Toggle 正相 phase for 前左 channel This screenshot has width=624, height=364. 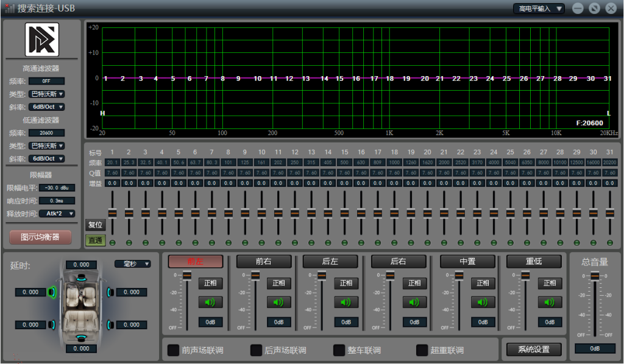(210, 283)
